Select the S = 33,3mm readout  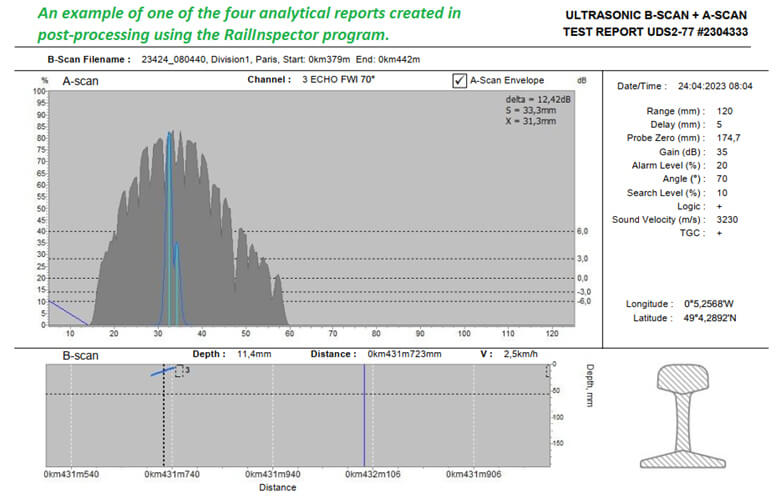click(531, 110)
